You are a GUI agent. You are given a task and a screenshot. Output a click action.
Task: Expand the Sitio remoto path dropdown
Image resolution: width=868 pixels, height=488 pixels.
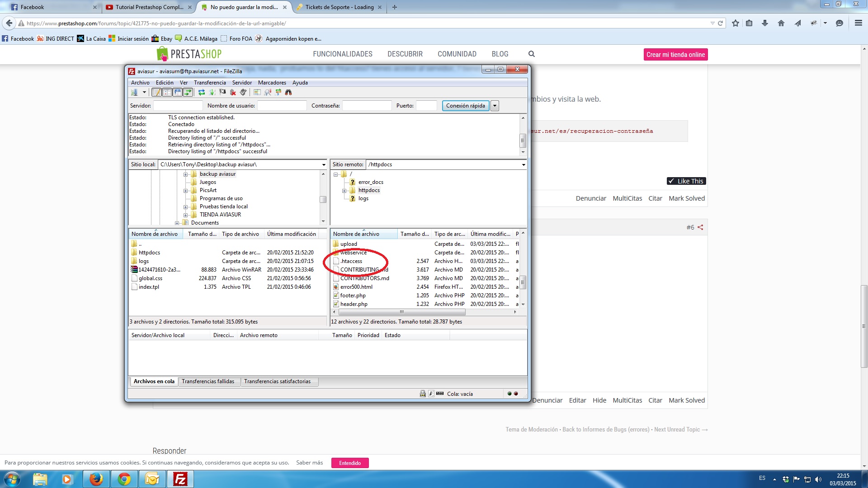point(523,164)
